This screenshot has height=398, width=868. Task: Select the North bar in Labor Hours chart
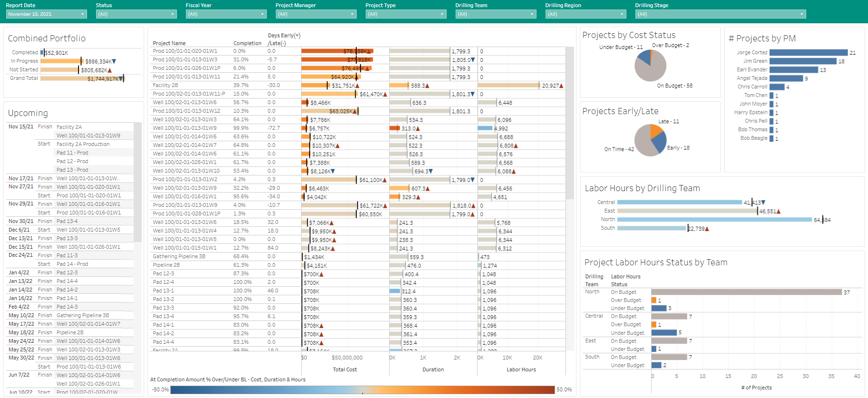714,220
